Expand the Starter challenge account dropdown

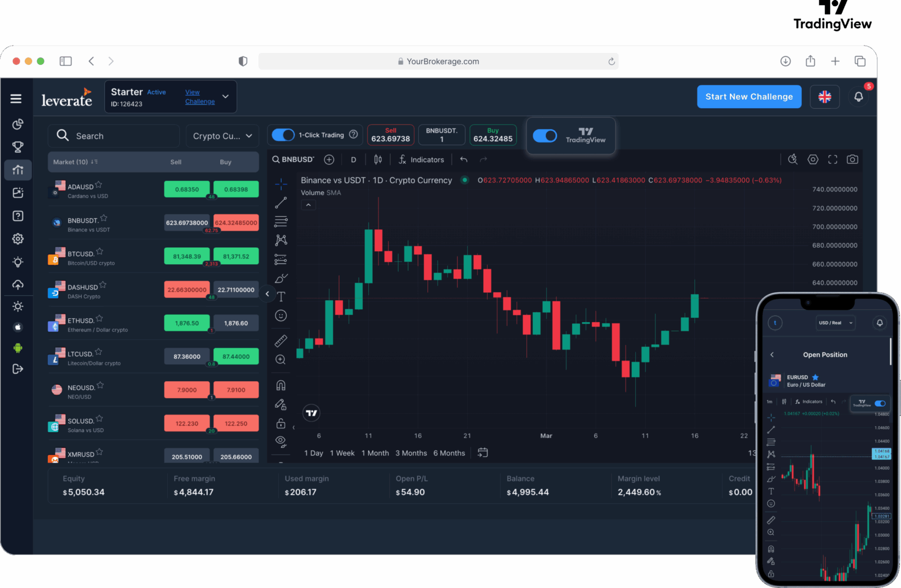click(225, 96)
